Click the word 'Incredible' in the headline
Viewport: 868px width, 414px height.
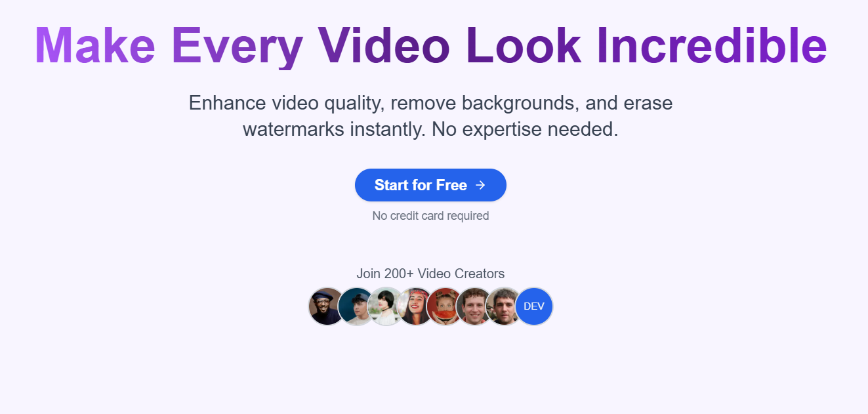711,46
